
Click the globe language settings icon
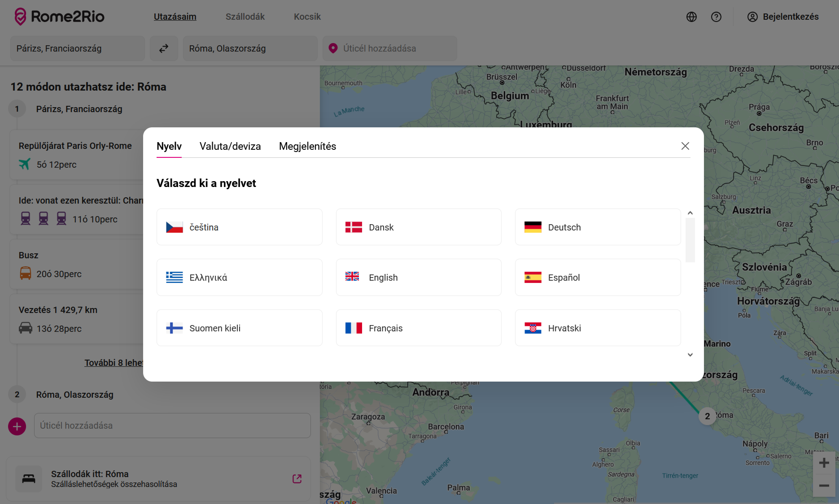[x=691, y=17]
